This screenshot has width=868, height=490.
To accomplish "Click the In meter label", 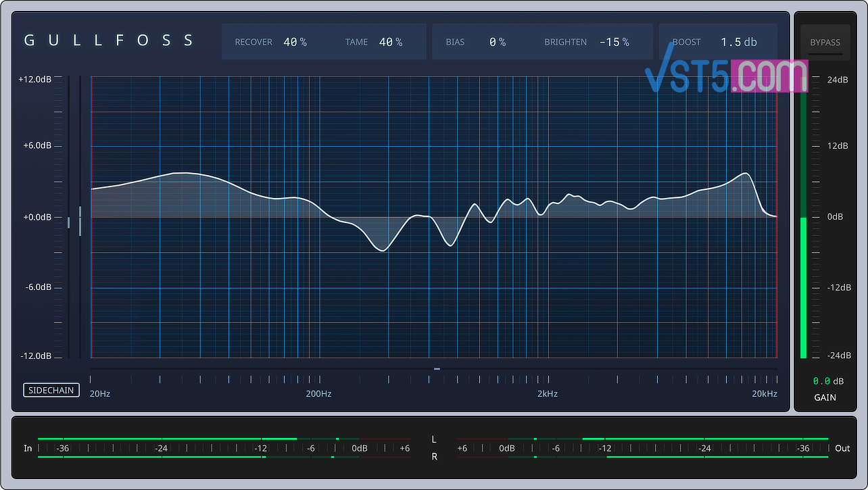I will coord(28,448).
